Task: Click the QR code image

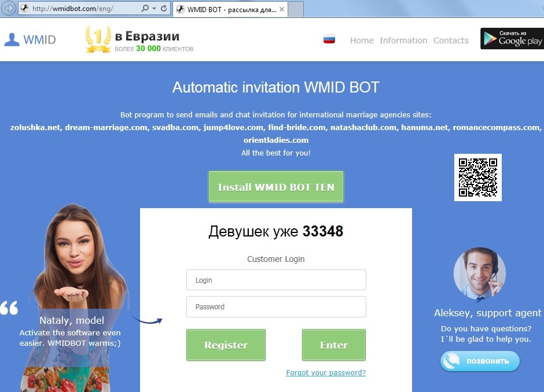Action: point(477,177)
